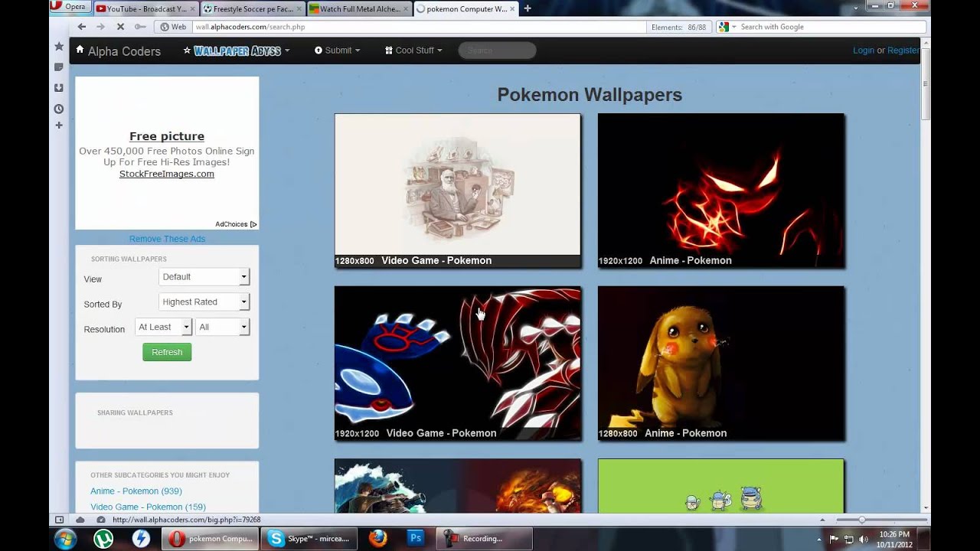Go forward to the next page
The width and height of the screenshot is (980, 551).
[100, 27]
